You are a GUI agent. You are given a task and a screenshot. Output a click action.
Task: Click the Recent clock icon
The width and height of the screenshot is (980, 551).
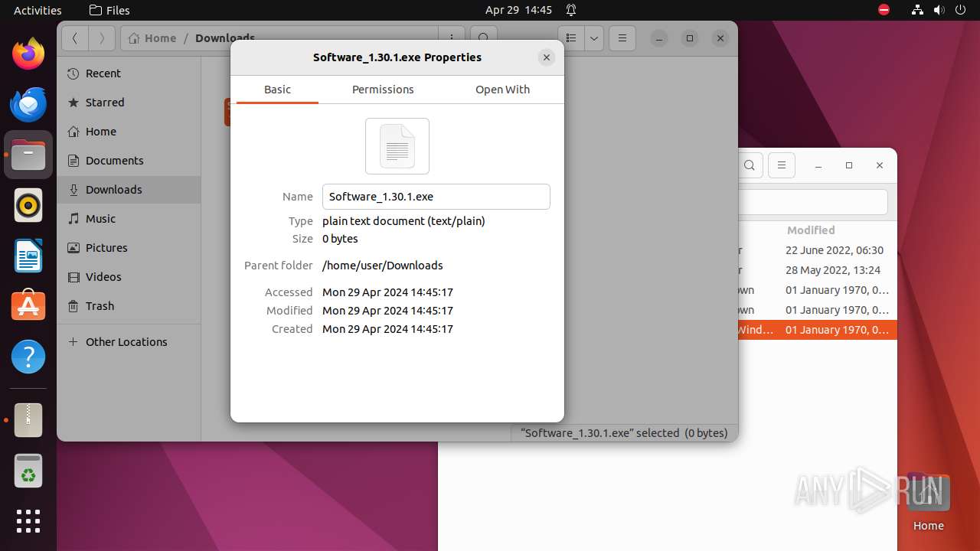[x=73, y=73]
